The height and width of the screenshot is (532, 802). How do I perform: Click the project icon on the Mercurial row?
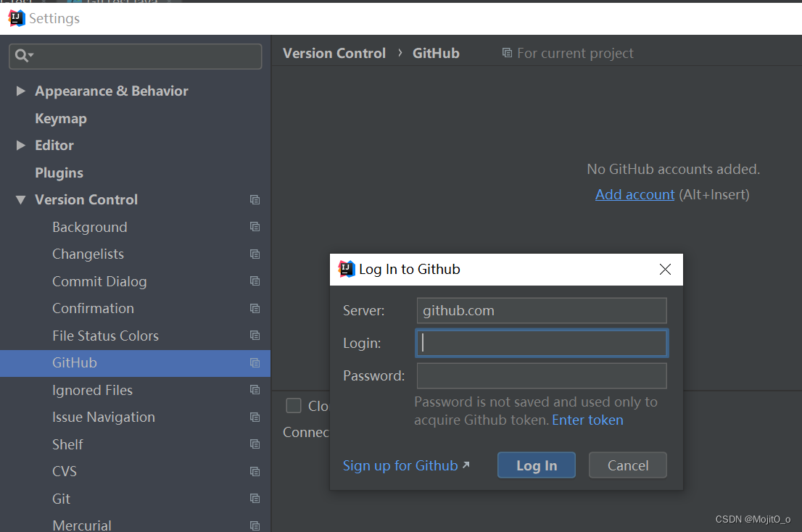point(255,526)
